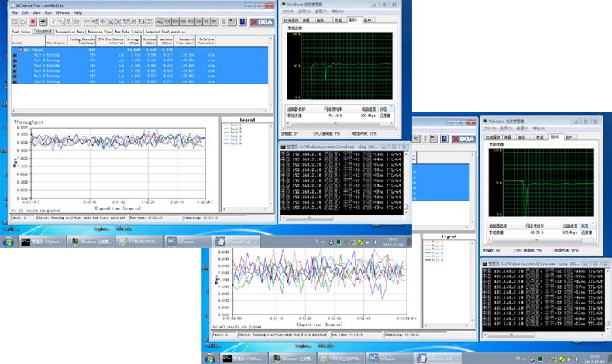612x364 pixels.
Task: Click the ALL filter button in IxChariot toolbar
Action: coord(160,22)
